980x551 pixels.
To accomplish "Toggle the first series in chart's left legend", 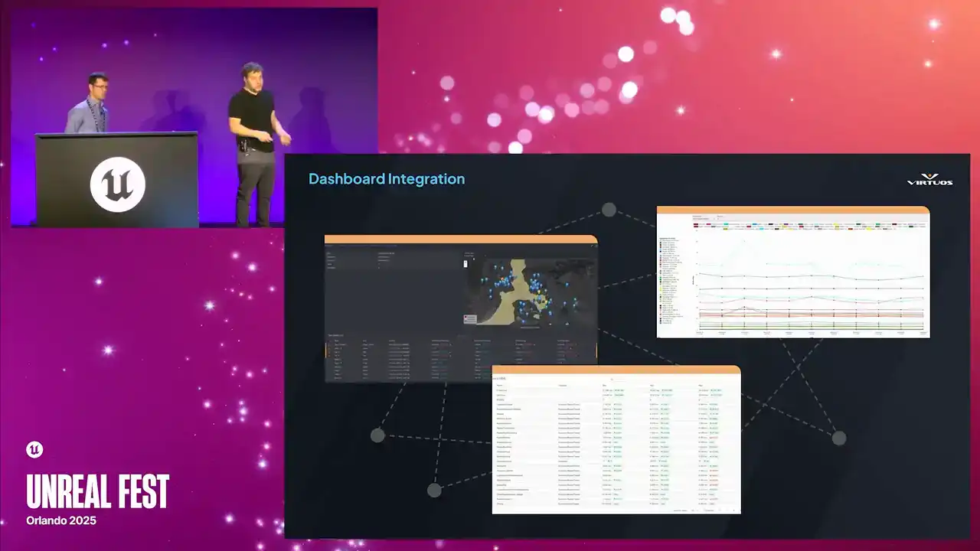I will [x=661, y=241].
